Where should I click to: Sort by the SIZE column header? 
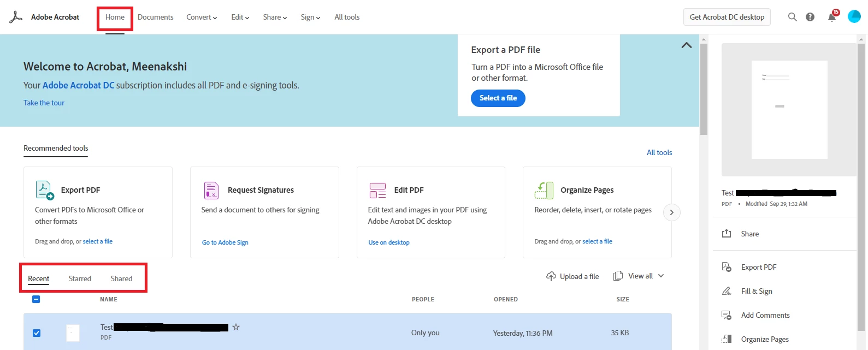click(623, 299)
